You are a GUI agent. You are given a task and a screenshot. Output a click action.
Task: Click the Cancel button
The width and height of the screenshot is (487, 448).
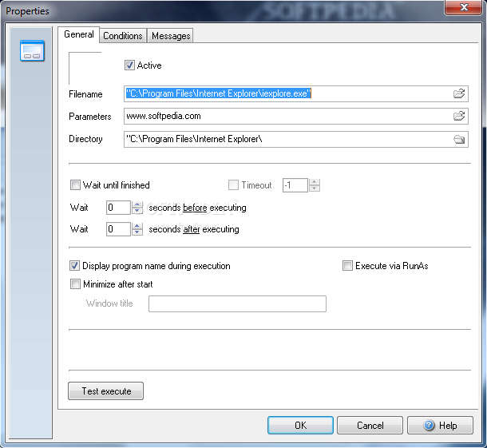point(370,425)
